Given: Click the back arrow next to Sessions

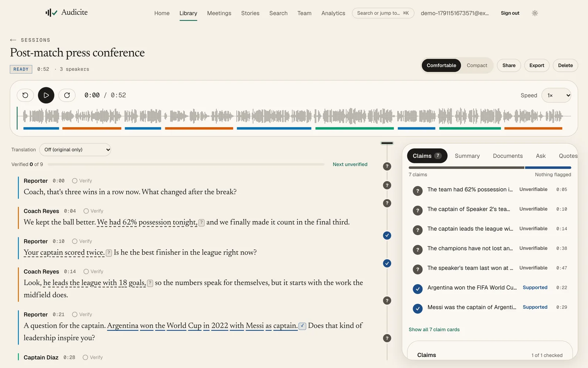Looking at the screenshot, I should click(13, 40).
